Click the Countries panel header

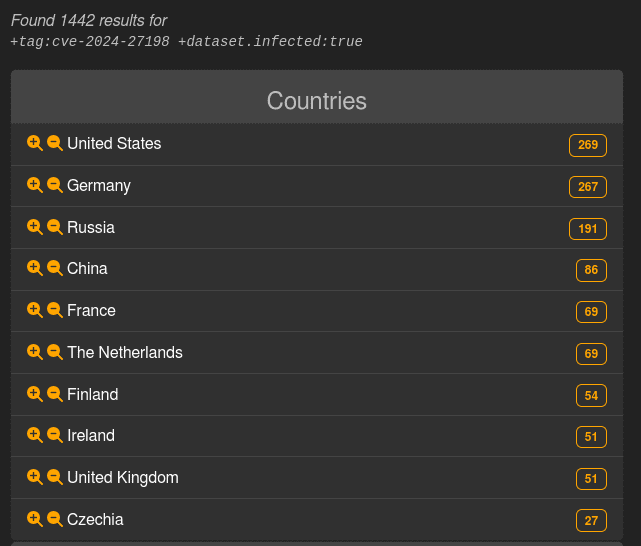pos(316,101)
